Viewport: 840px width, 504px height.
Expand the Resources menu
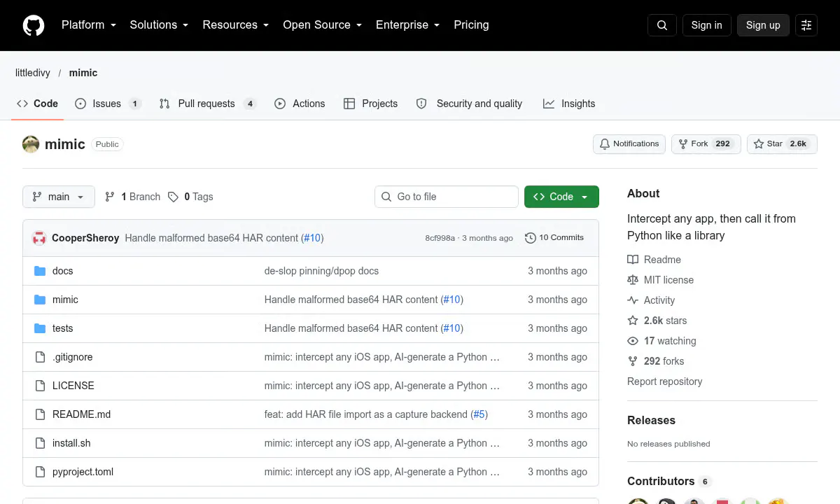236,25
